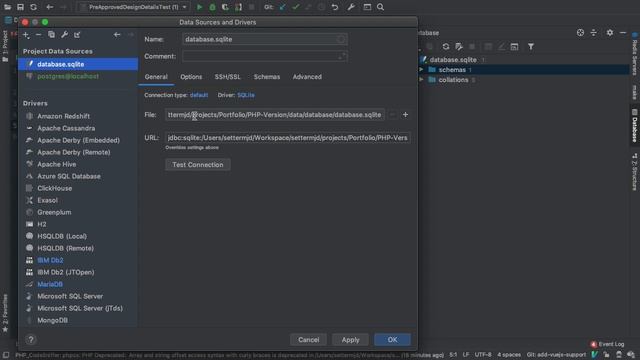The image size is (640, 360).
Task: Click the Test Connection button
Action: 198,164
